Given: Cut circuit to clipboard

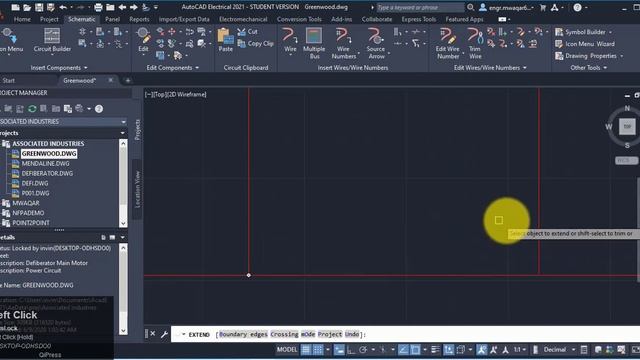Looking at the screenshot, I should coord(248,32).
